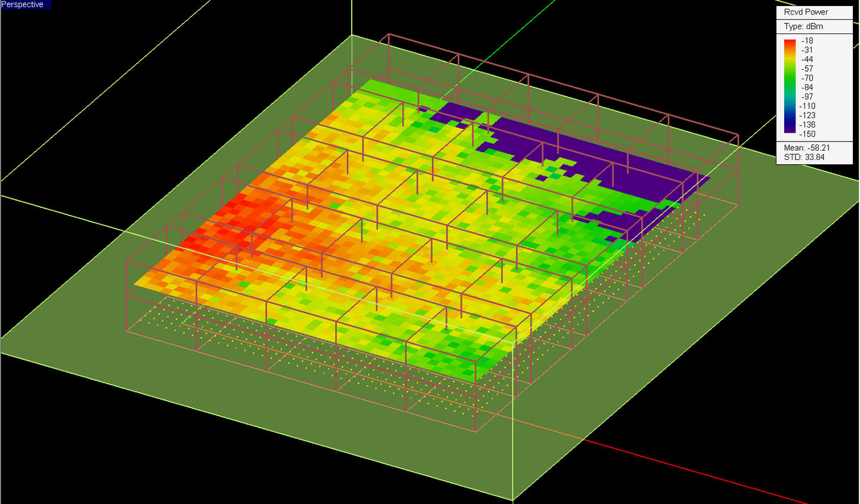Select the -150 legend scale value

tap(807, 134)
